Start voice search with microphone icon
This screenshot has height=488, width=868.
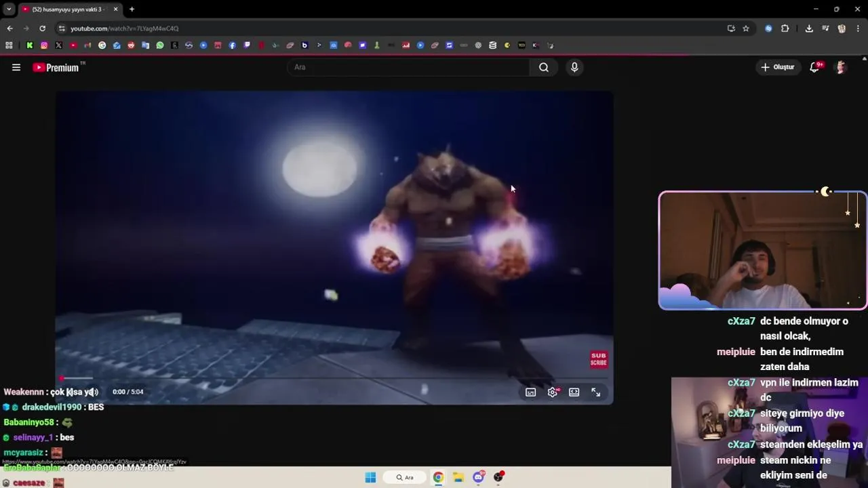574,67
